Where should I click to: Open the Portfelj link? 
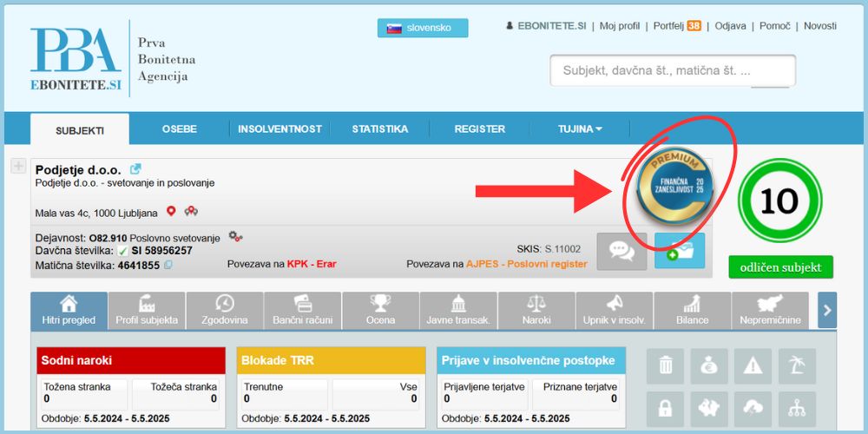pyautogui.click(x=669, y=26)
